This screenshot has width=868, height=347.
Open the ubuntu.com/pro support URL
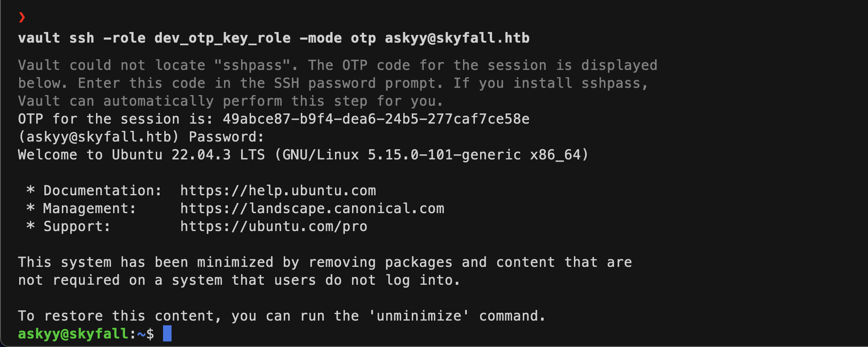(x=274, y=226)
